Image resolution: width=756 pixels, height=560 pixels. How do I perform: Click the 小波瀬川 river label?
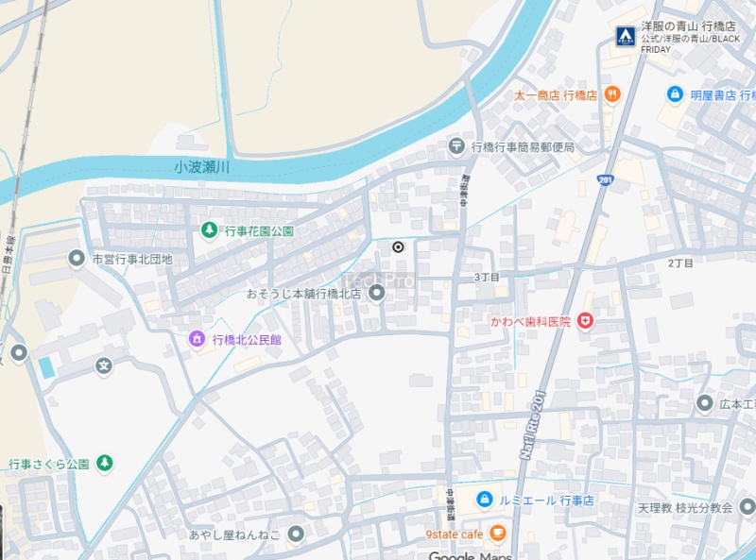(202, 167)
